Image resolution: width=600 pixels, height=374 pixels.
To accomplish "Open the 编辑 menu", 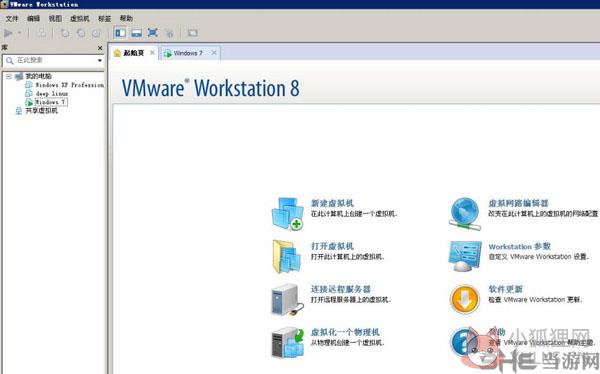I will tap(33, 18).
